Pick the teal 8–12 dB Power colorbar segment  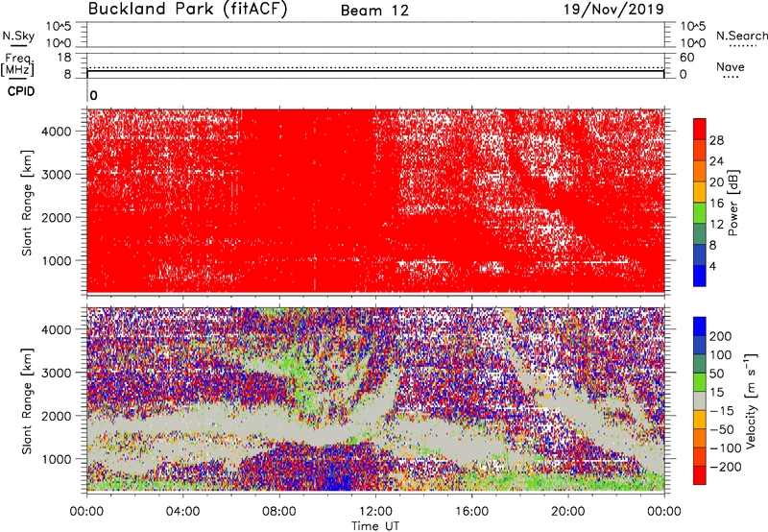coord(700,234)
